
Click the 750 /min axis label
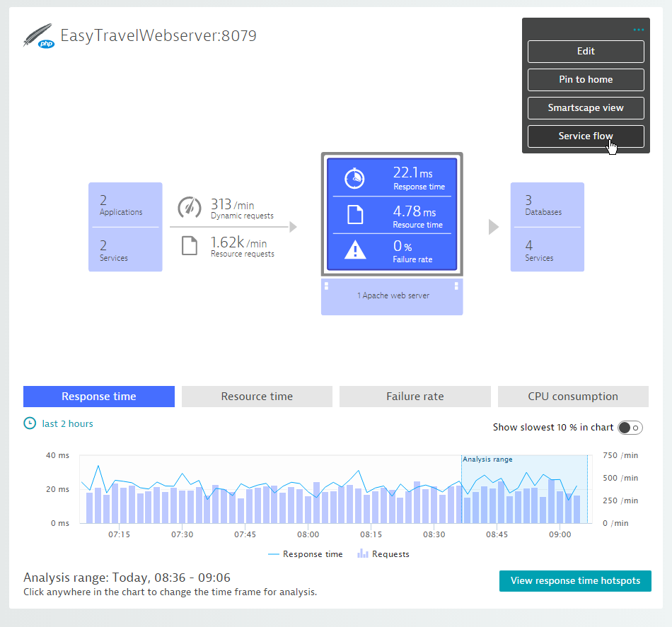pos(620,455)
